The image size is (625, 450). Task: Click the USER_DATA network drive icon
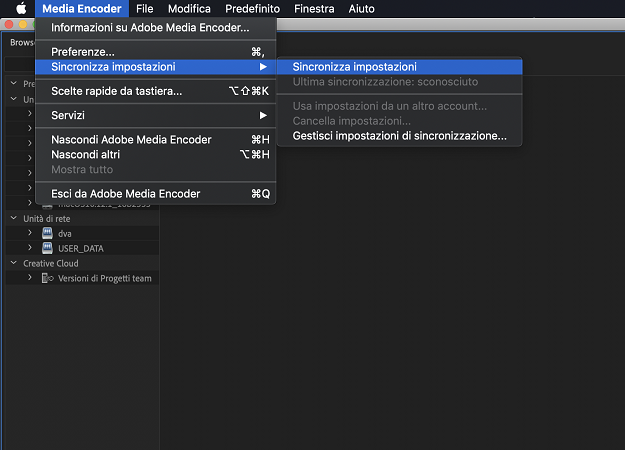47,248
